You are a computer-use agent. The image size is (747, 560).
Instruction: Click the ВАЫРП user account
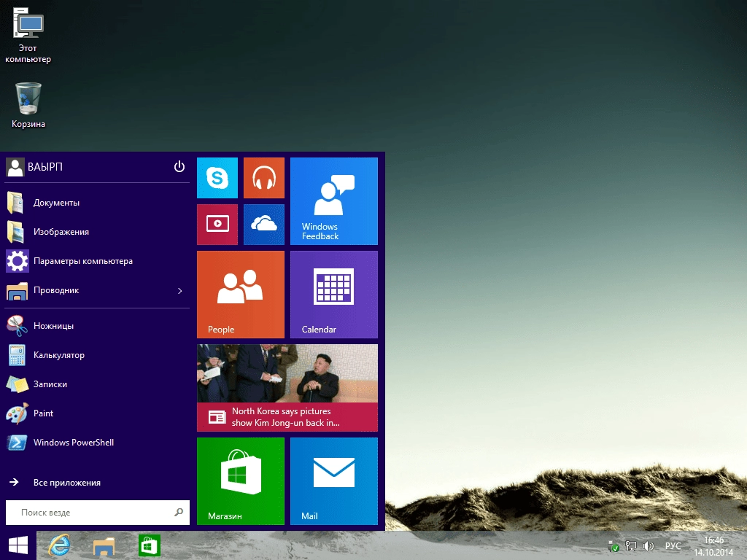pos(35,167)
